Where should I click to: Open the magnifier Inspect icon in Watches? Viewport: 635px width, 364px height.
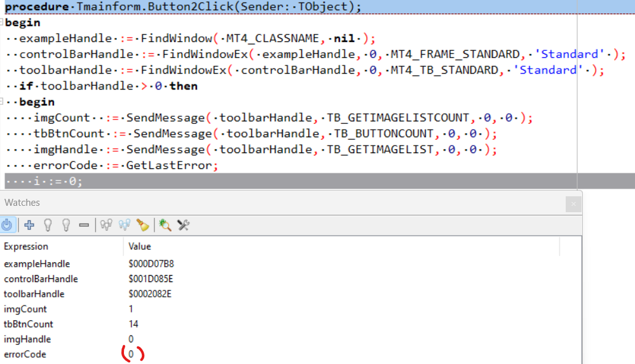(x=165, y=225)
